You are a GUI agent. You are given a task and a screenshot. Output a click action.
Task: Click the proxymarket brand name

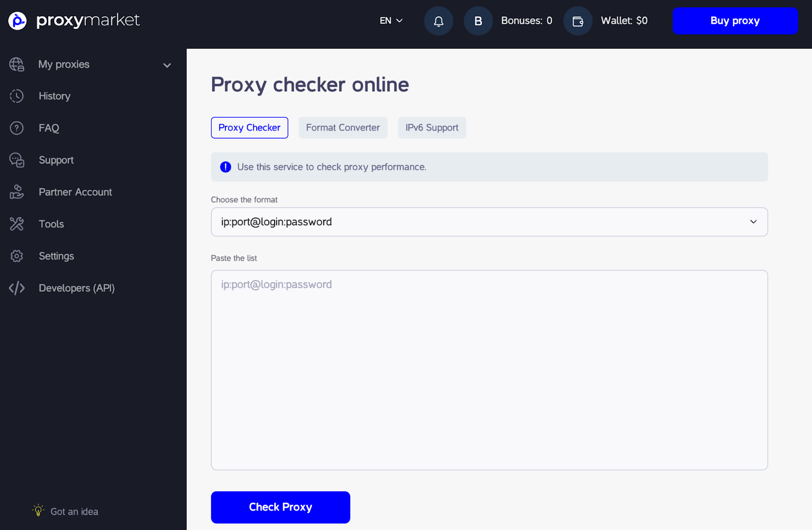(x=88, y=20)
